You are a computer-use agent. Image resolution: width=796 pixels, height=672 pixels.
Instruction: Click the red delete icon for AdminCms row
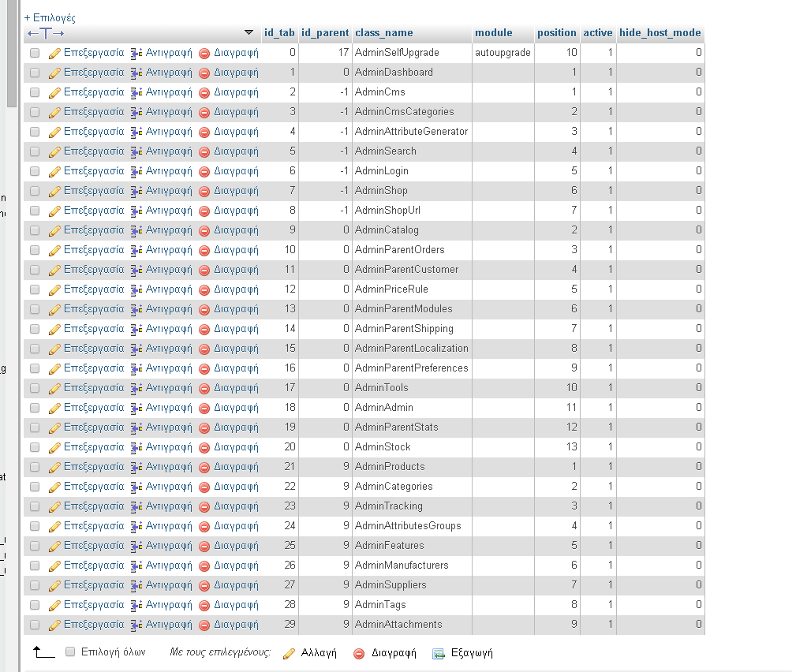204,93
